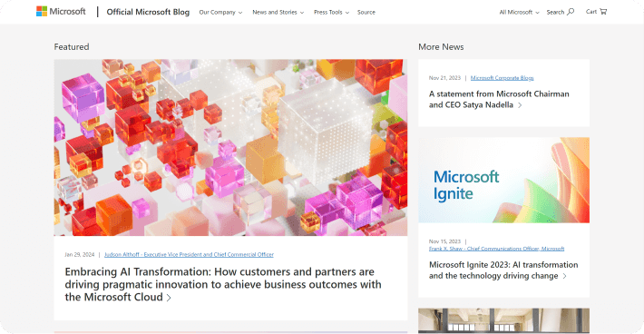The height and width of the screenshot is (334, 644).
Task: Open the Official Microsoft Blog home link
Action: click(148, 12)
